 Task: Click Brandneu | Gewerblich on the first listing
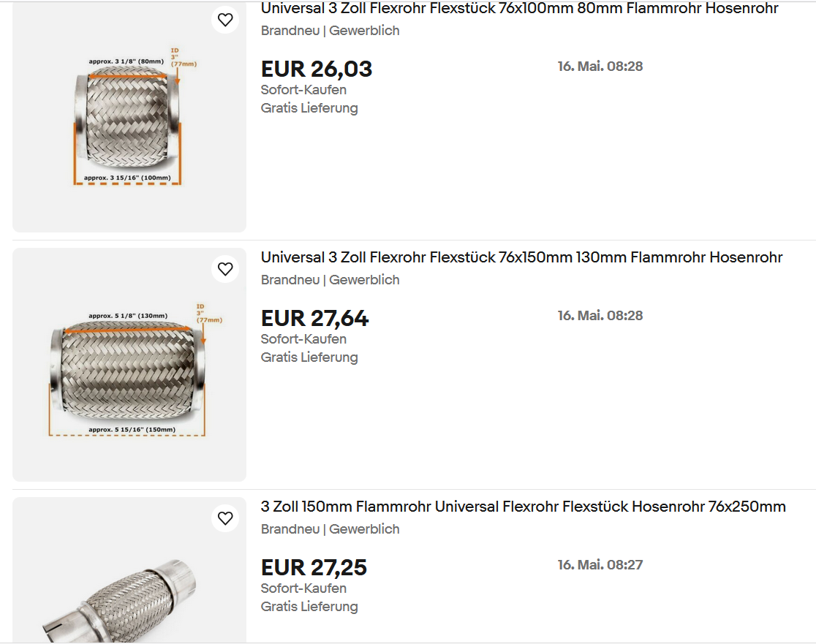click(330, 31)
